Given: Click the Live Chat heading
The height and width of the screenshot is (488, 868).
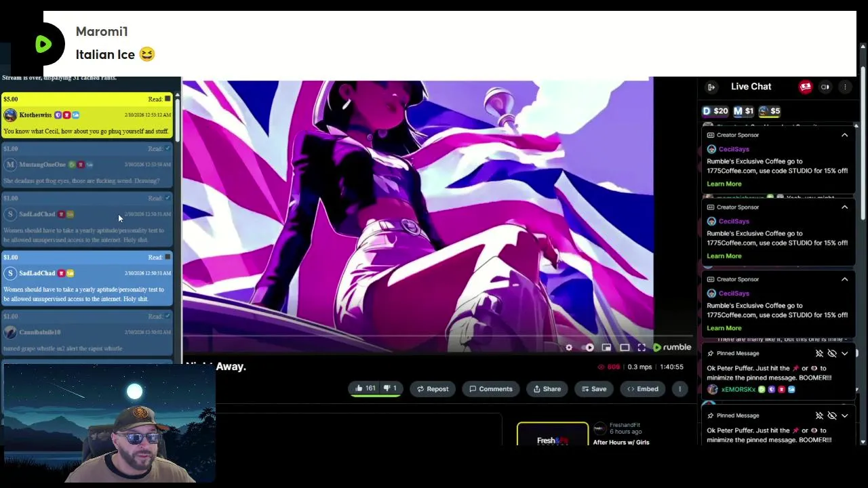Looking at the screenshot, I should (751, 87).
